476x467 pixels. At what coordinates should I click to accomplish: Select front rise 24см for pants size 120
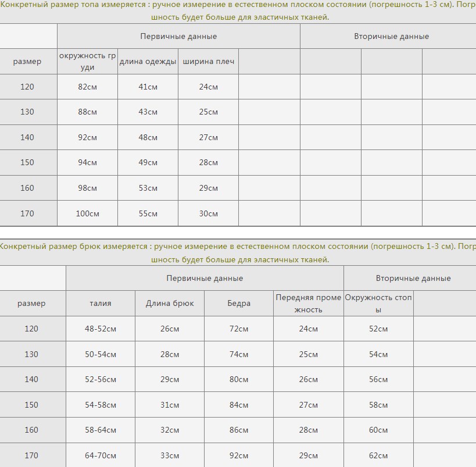point(309,329)
